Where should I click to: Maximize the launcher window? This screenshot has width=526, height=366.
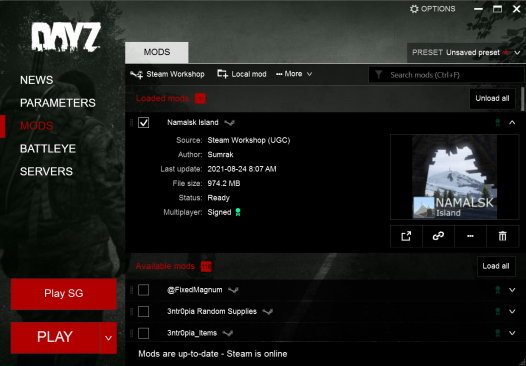click(497, 9)
